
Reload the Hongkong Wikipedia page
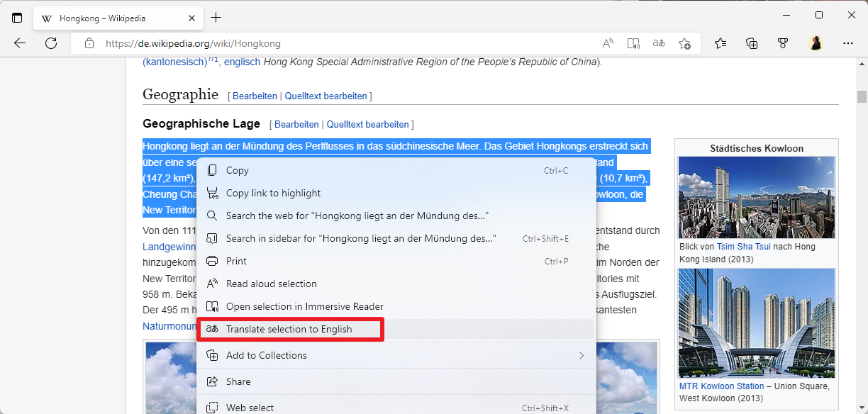[x=51, y=43]
